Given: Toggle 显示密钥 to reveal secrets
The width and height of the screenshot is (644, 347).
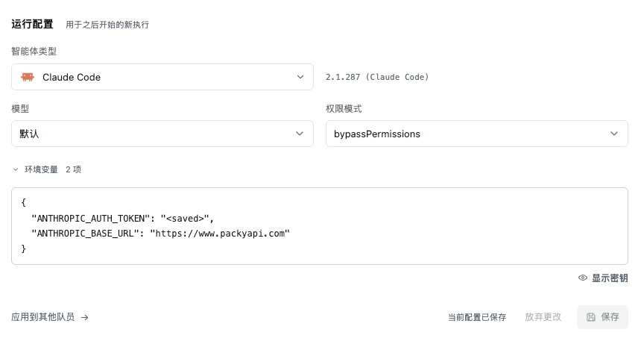Looking at the screenshot, I should pos(603,278).
